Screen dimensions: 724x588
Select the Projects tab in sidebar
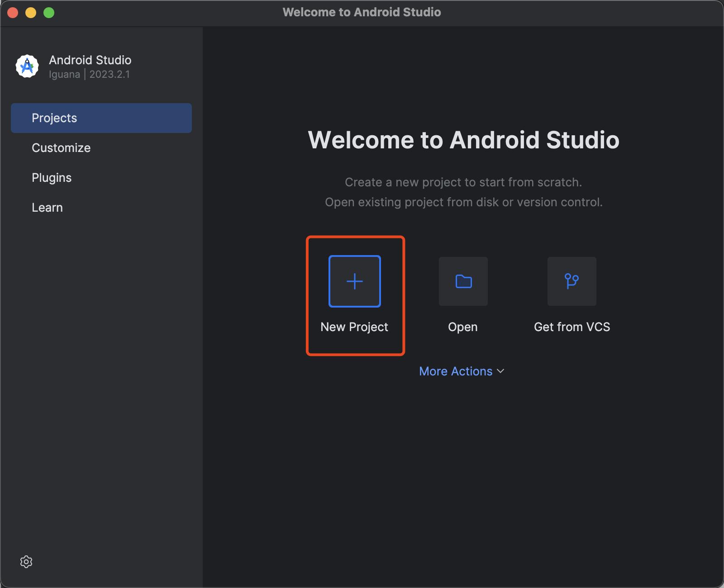(101, 118)
